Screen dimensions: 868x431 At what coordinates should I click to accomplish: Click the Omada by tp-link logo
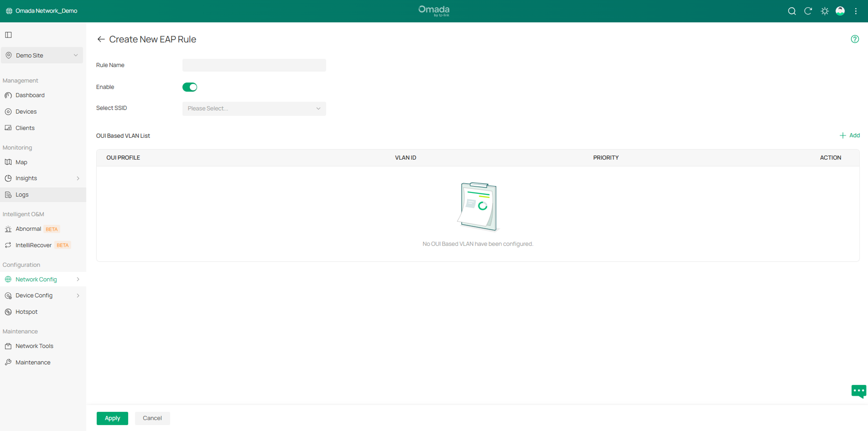434,11
